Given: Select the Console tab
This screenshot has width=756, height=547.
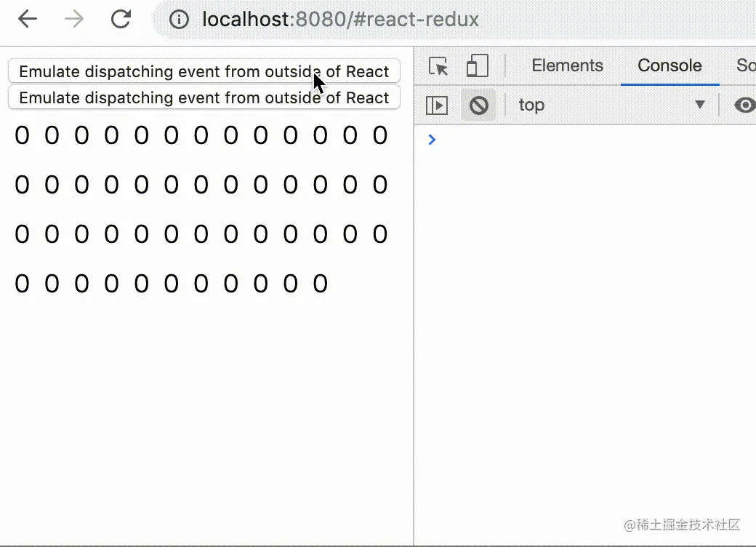Looking at the screenshot, I should (669, 65).
